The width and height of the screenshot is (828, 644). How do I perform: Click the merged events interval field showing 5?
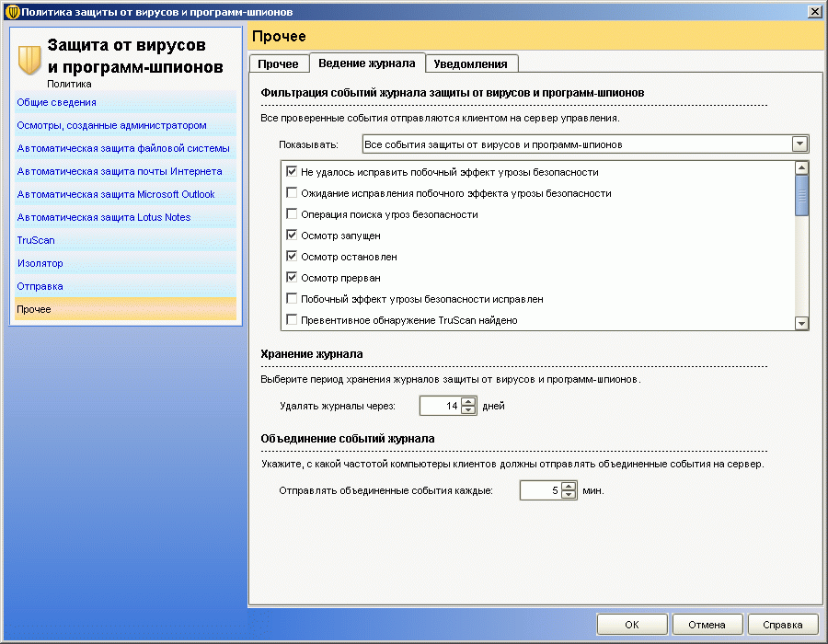[x=541, y=490]
